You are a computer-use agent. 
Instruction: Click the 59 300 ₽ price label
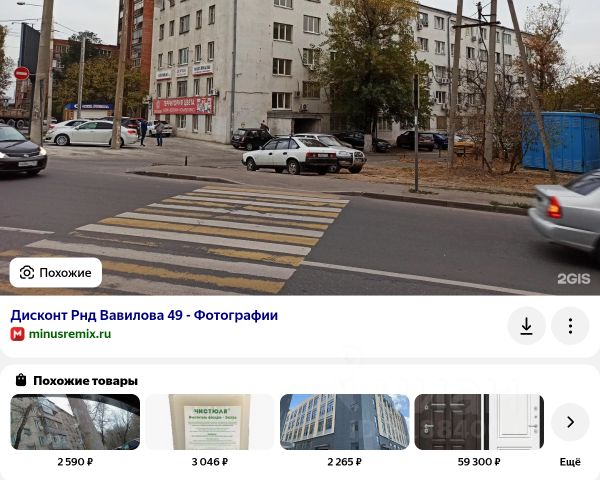[x=479, y=462]
